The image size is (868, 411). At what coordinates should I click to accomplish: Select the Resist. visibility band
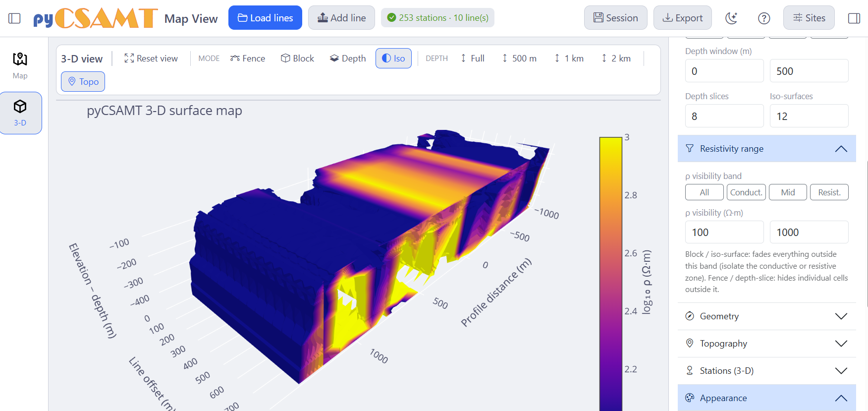829,192
